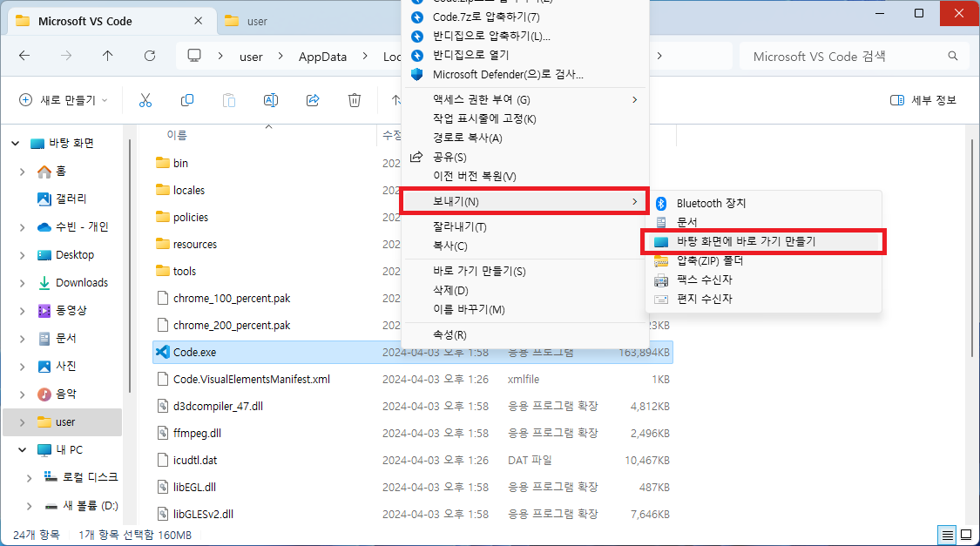Click the PC monitor icon in address bar
This screenshot has width=980, height=546.
[x=194, y=57]
